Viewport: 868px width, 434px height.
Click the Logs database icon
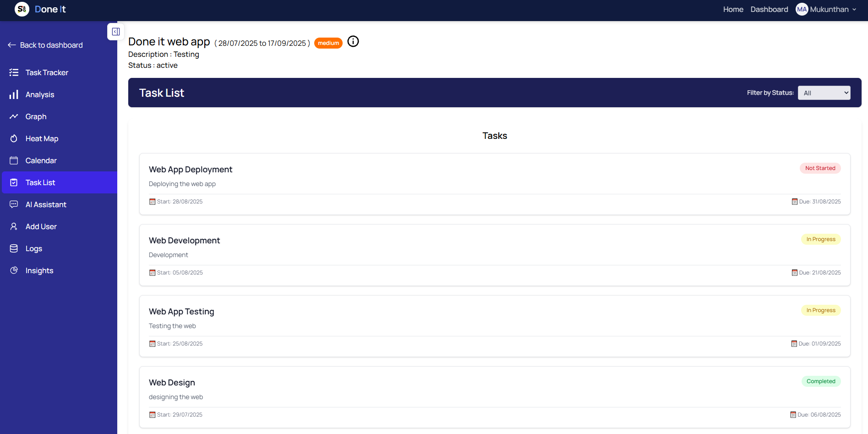point(14,248)
